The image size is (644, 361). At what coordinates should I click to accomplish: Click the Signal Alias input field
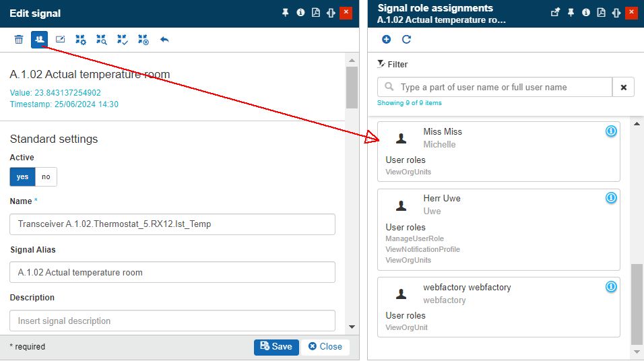tap(172, 272)
